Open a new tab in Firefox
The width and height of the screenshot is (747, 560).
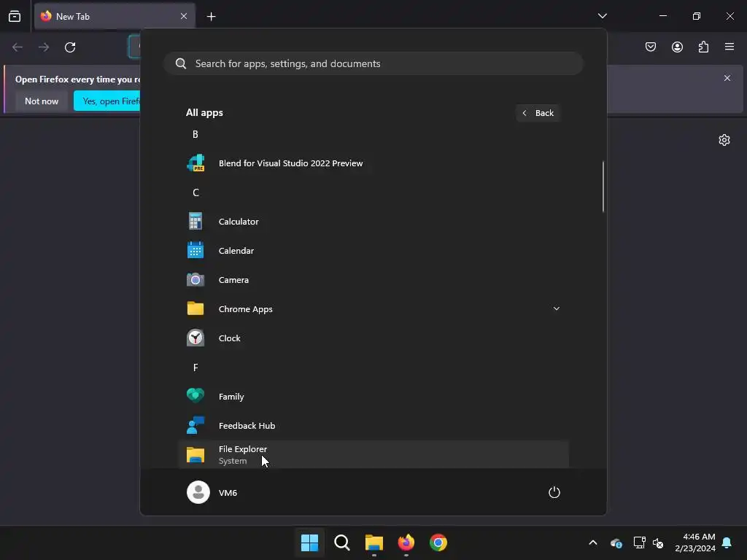tap(211, 17)
